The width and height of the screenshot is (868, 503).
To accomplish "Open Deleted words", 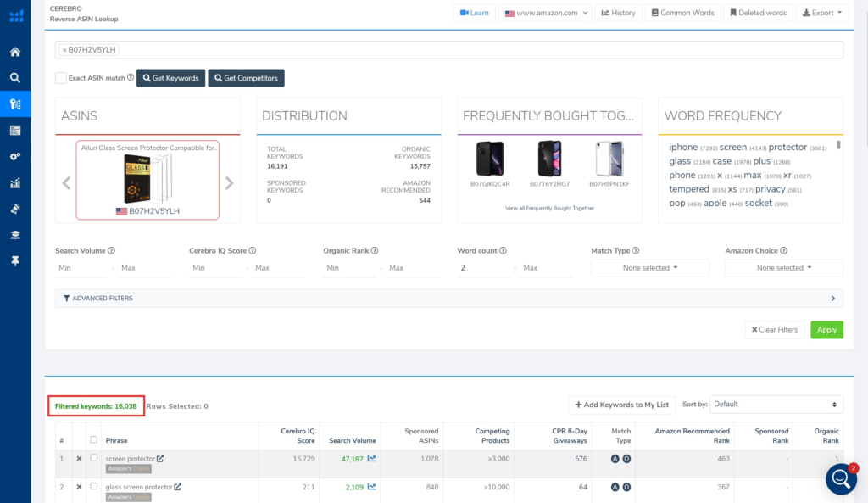I will coord(758,13).
